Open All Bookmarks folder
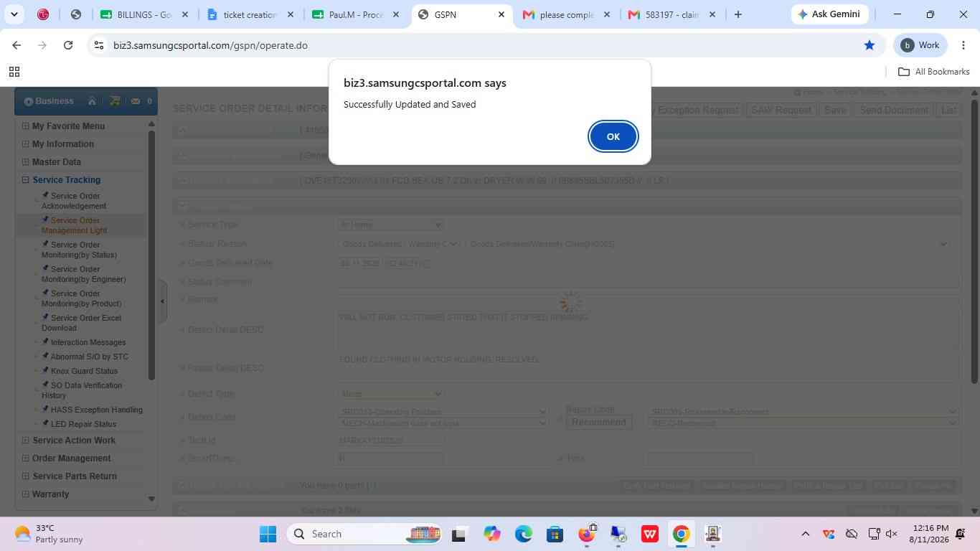Viewport: 980px width, 551px height. tap(934, 72)
